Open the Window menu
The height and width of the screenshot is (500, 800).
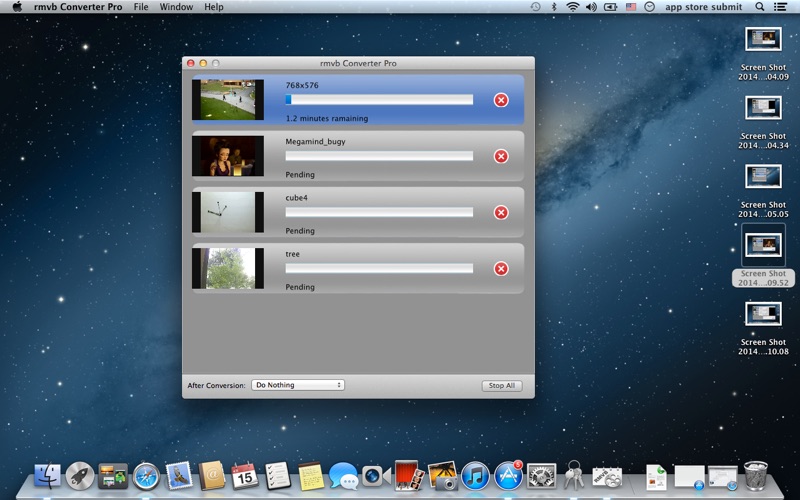click(x=176, y=7)
